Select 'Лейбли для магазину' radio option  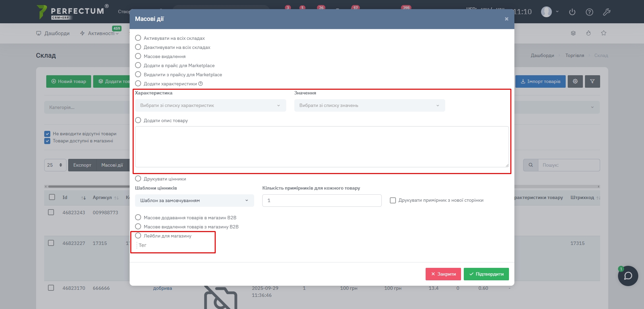(x=138, y=236)
